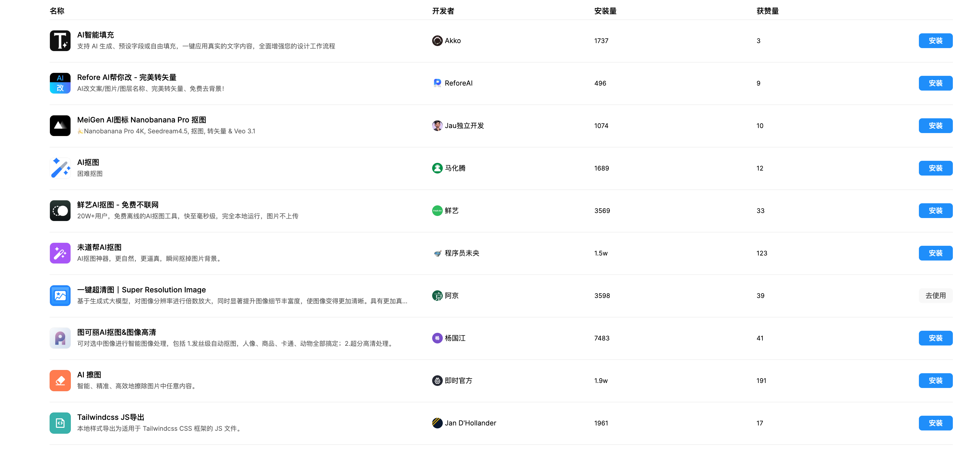
Task: Open developer 即时官方 profile
Action: click(x=458, y=381)
